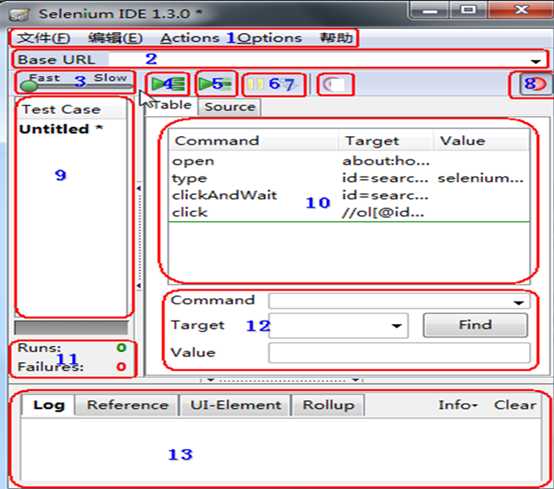Open the 帮助 help menu
This screenshot has width=554, height=489.
point(336,38)
